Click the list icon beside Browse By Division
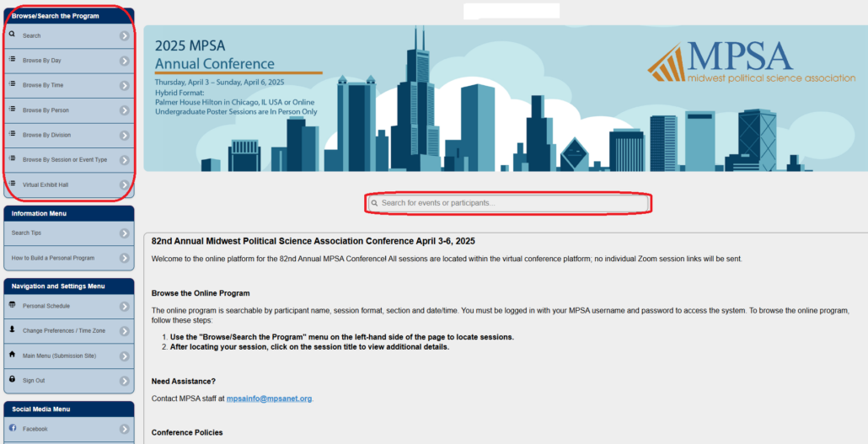Viewport: 868px width, 444px height. tap(12, 133)
